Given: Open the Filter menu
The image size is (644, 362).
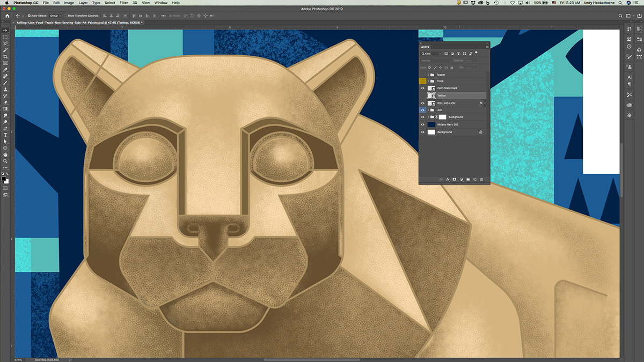Looking at the screenshot, I should tap(124, 3).
